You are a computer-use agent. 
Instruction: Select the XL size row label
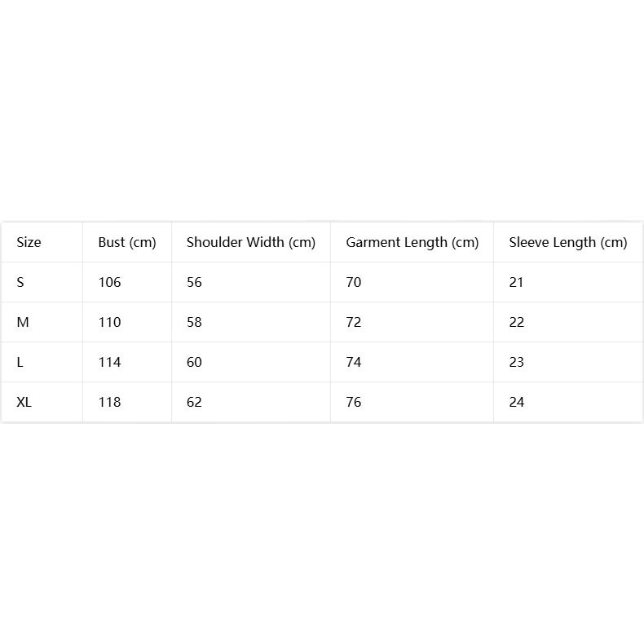coord(24,402)
